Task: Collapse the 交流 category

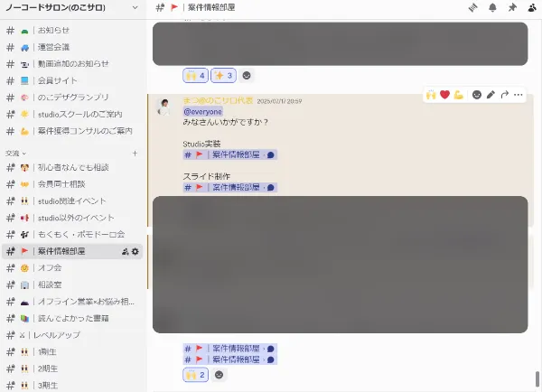Action: 16,154
